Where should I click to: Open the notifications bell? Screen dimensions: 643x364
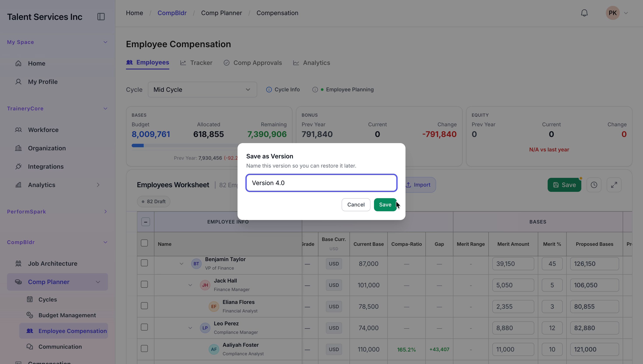(x=584, y=13)
